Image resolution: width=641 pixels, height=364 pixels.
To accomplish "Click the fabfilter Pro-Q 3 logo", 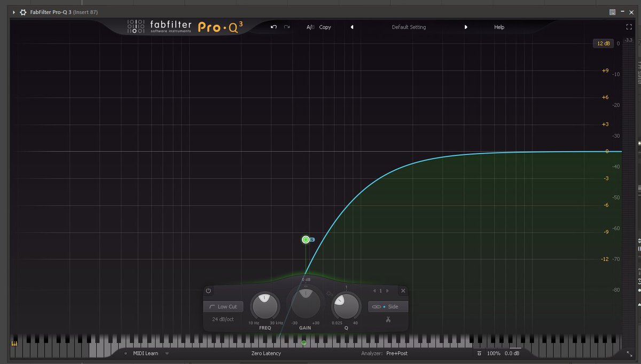I will (x=185, y=27).
